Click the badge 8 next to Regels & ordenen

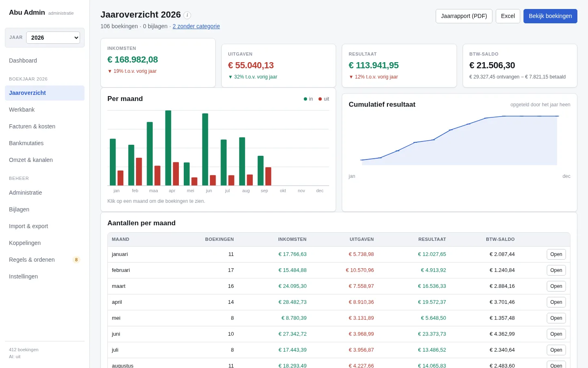[76, 260]
